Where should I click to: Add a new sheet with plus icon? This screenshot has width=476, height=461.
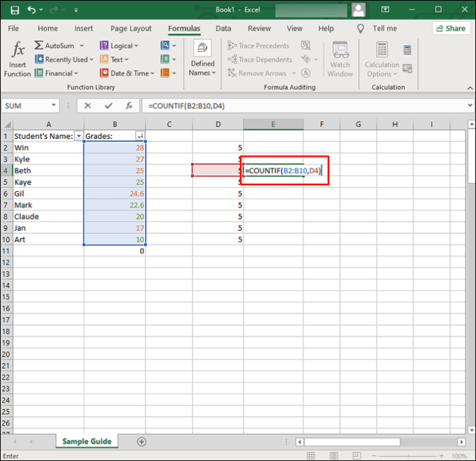tap(141, 441)
